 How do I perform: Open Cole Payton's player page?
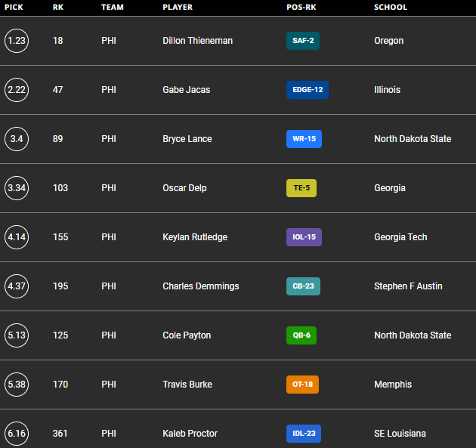pyautogui.click(x=187, y=335)
